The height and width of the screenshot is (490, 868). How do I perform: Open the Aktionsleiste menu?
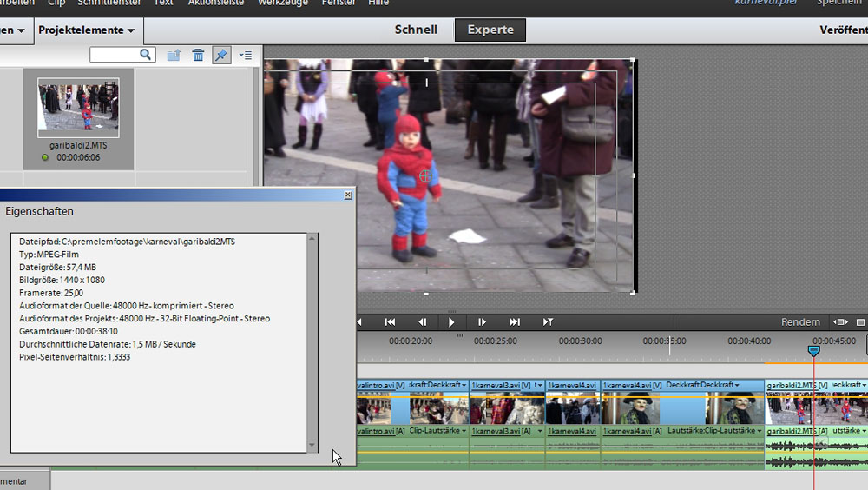(216, 3)
